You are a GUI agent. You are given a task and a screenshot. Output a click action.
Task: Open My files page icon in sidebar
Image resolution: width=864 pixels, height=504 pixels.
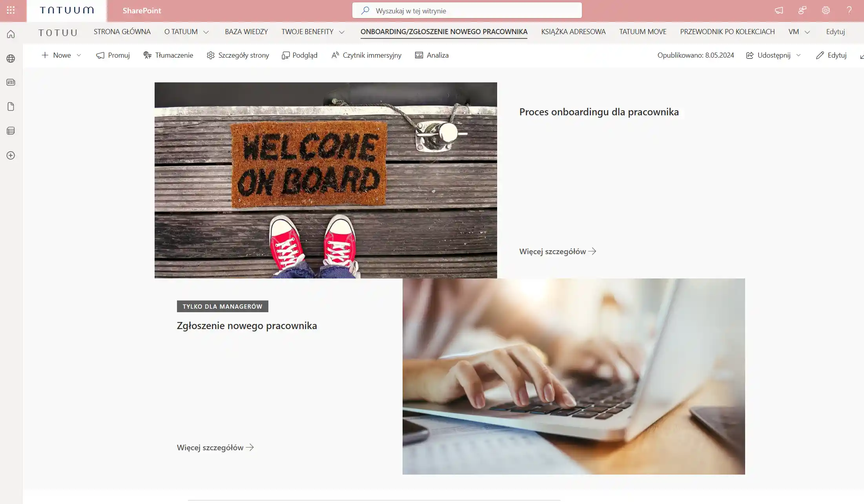pos(11,107)
